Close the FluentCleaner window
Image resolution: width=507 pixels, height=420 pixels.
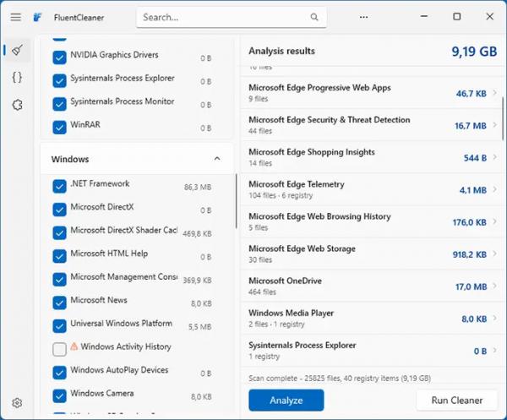(x=490, y=16)
